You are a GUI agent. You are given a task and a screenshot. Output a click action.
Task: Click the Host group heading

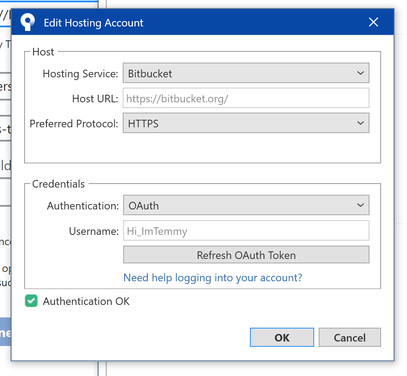43,52
